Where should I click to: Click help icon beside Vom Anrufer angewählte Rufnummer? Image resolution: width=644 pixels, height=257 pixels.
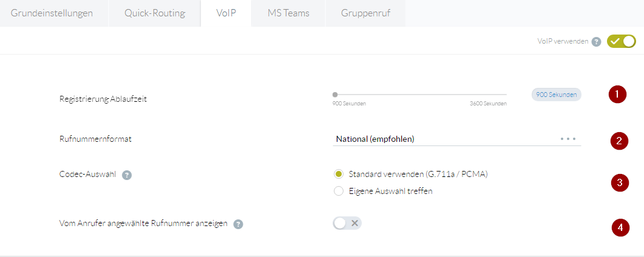point(239,224)
